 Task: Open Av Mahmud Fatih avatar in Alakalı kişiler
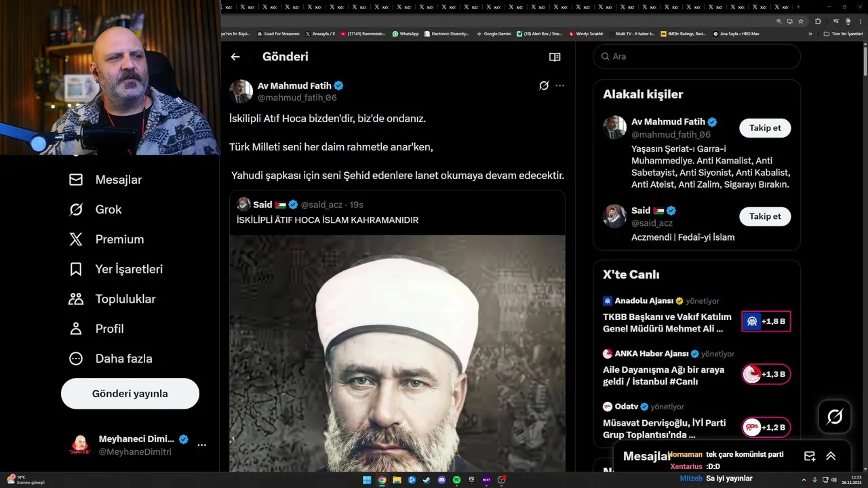pos(614,127)
